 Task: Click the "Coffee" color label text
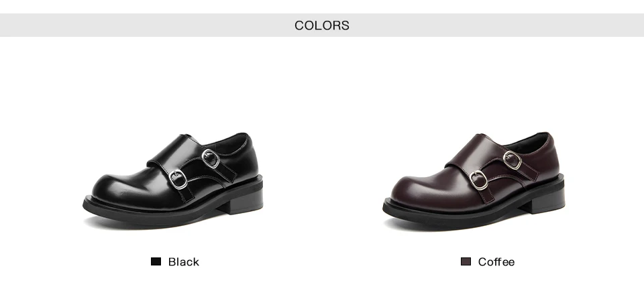pyautogui.click(x=496, y=262)
